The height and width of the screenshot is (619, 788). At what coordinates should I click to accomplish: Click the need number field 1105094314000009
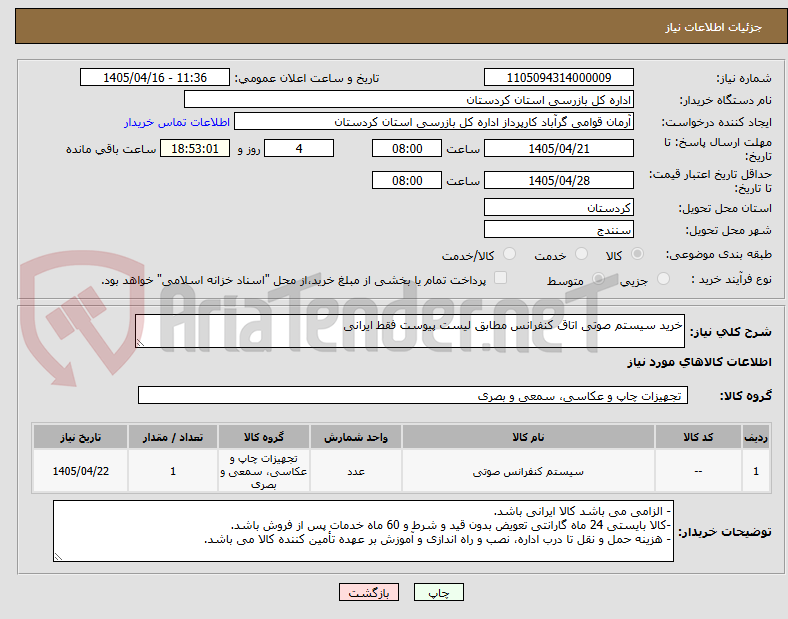tap(559, 77)
